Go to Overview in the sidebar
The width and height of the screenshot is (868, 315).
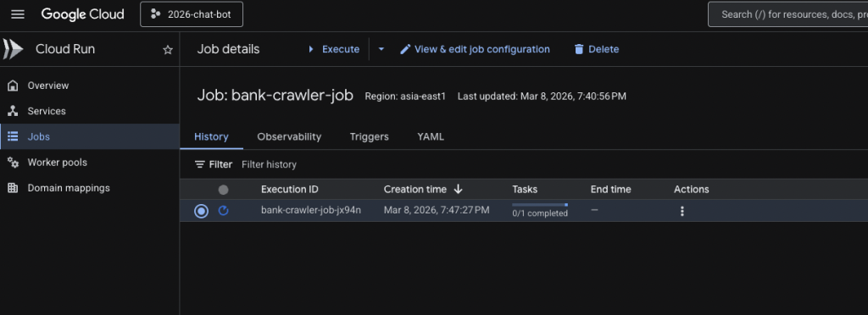click(48, 86)
